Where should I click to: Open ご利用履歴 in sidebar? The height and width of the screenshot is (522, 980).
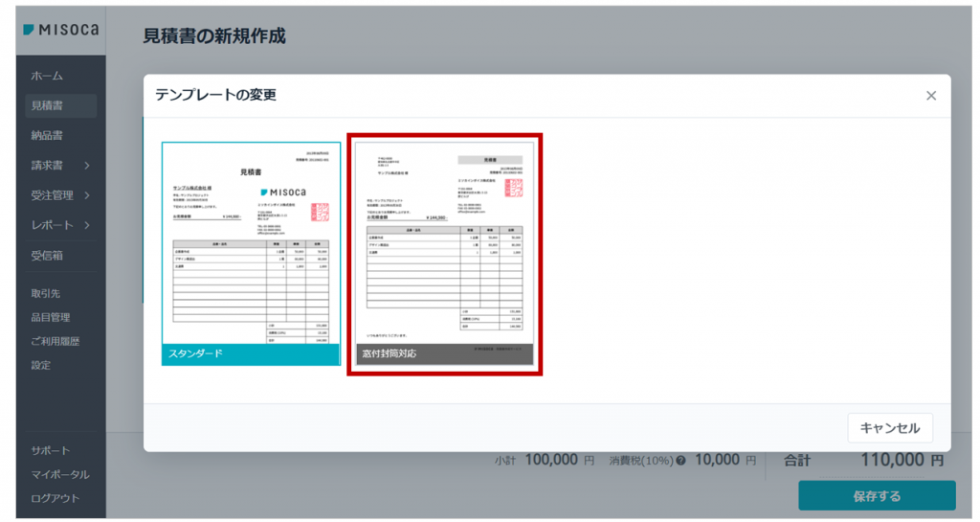click(55, 341)
